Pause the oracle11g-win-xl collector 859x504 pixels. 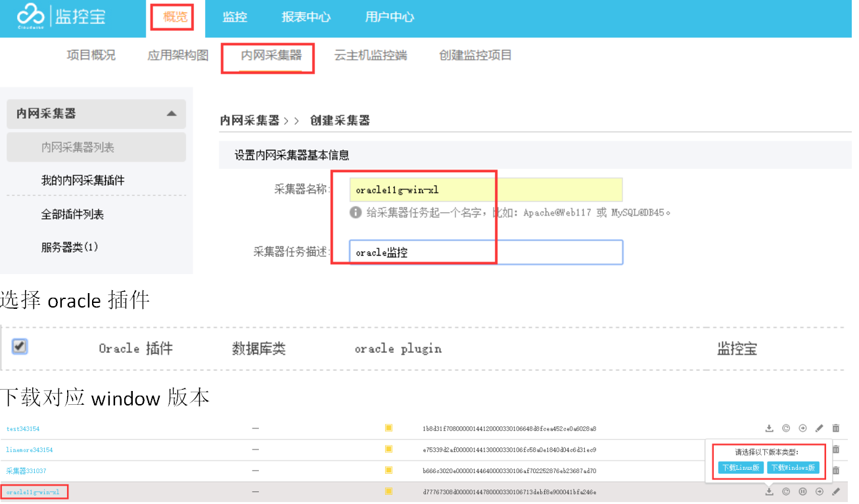pyautogui.click(x=802, y=492)
